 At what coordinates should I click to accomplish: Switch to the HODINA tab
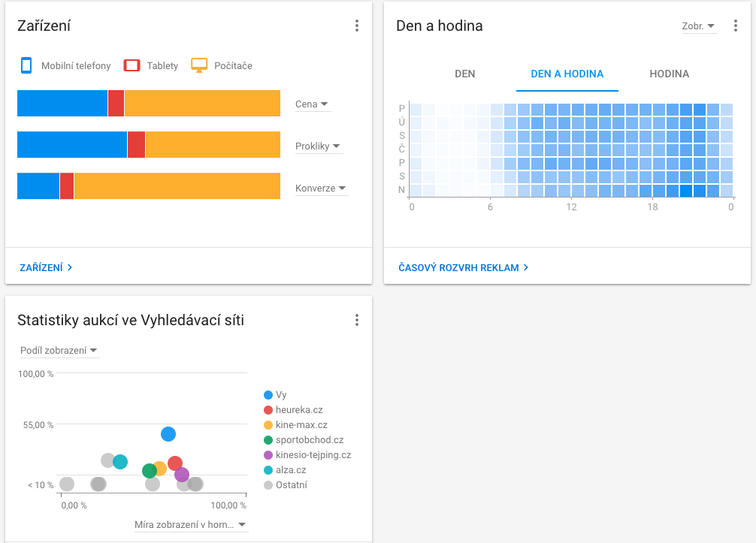point(669,74)
